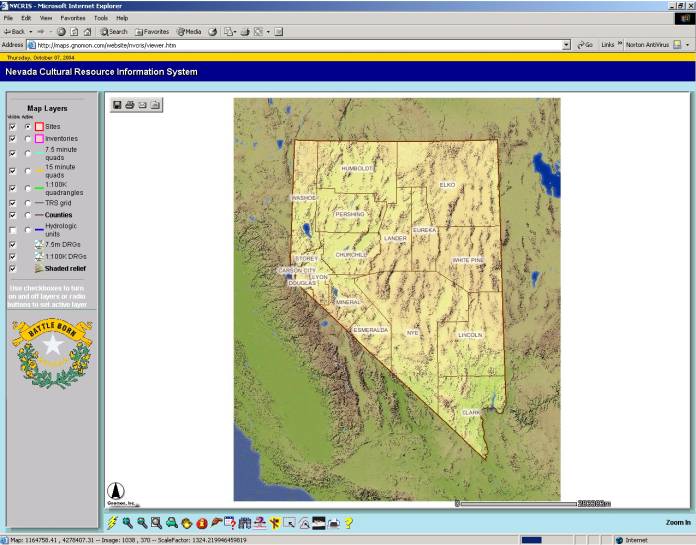The height and width of the screenshot is (545, 696).
Task: Open the address bar dropdown arrow
Action: (566, 45)
